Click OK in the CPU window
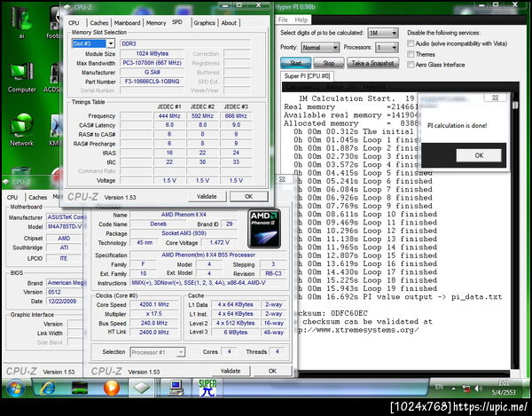This screenshot has height=416, width=532. click(272, 372)
